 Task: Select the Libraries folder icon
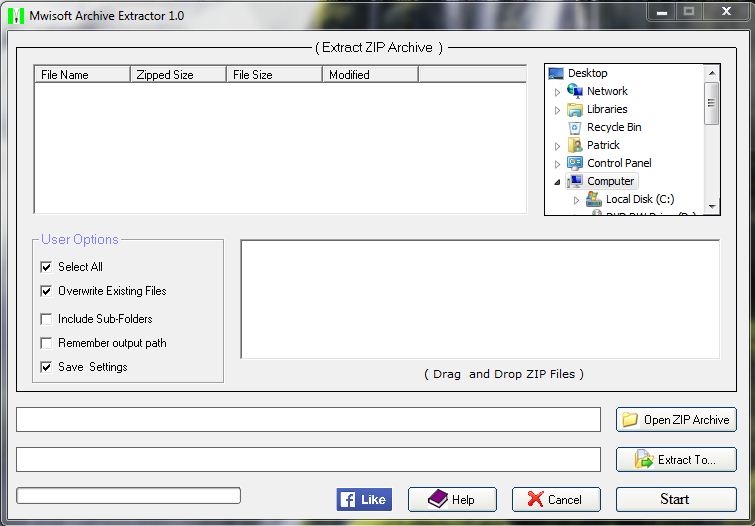tap(575, 109)
